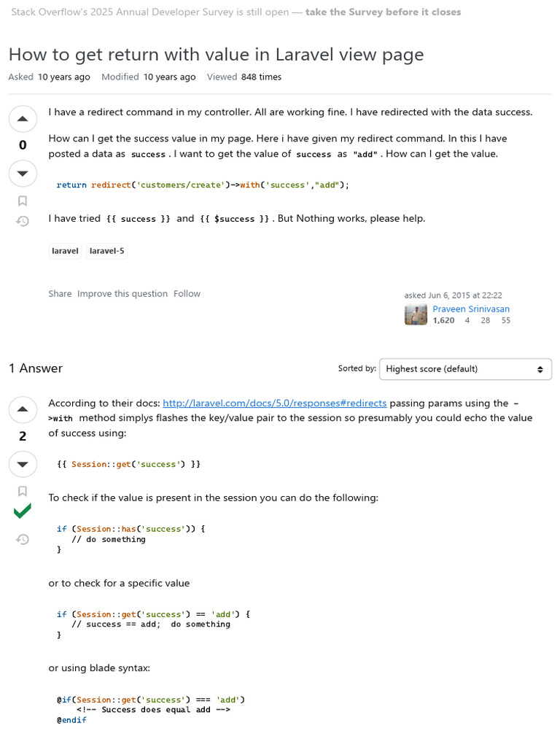
Task: Click the question title heading
Action: pos(216,55)
